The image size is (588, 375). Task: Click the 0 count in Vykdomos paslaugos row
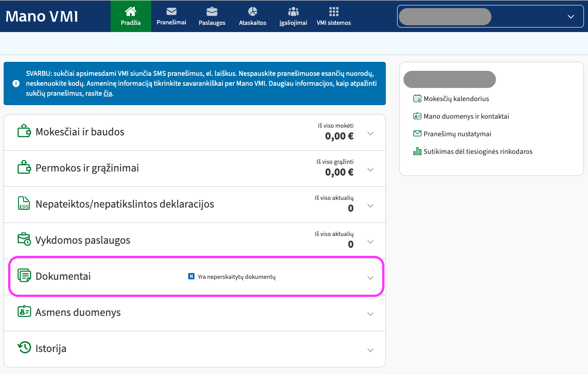click(351, 244)
